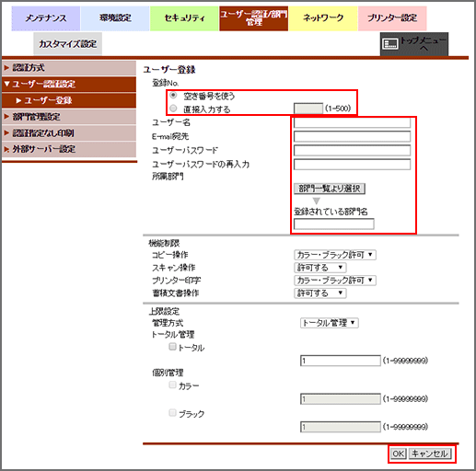
Task: Expand 認証指定なし印刷 in the sidebar
Action: (69, 133)
